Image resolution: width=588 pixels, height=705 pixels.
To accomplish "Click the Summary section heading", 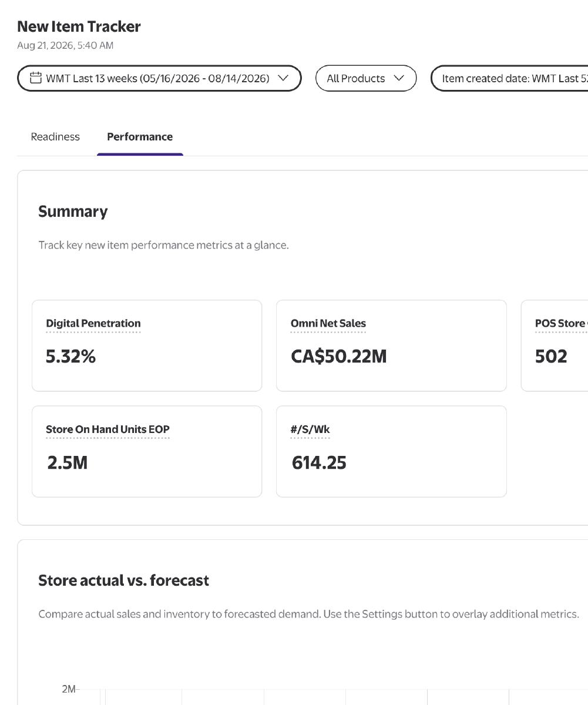I will click(x=73, y=211).
